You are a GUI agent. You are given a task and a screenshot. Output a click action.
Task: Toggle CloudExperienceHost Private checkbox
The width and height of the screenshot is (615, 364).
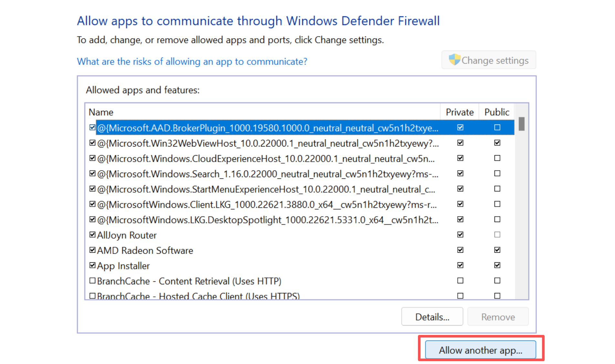460,158
